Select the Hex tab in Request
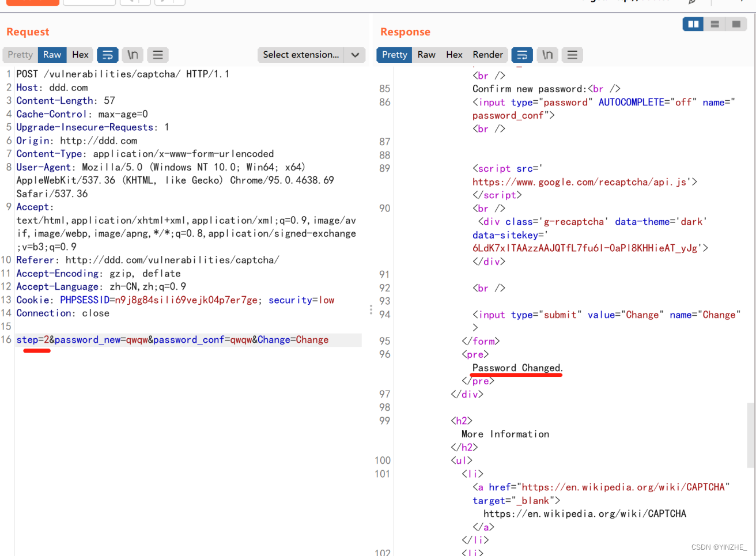Screen dimensions: 756x556 click(x=80, y=55)
